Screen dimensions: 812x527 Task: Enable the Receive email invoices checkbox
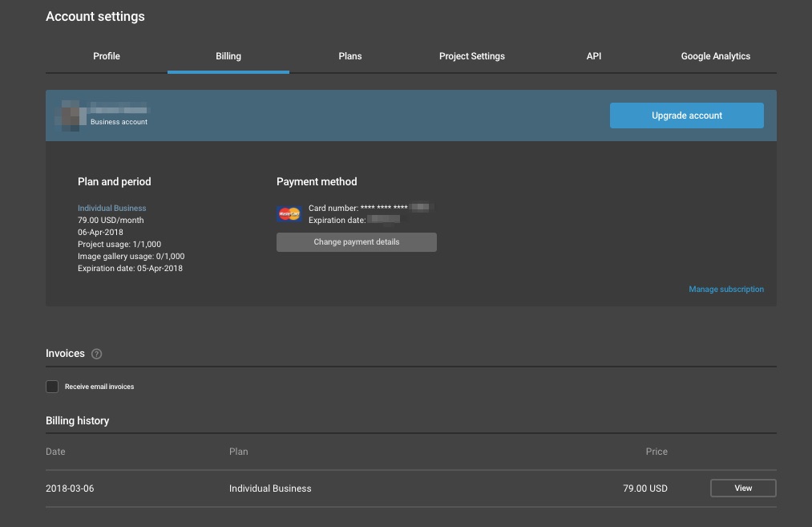point(52,387)
